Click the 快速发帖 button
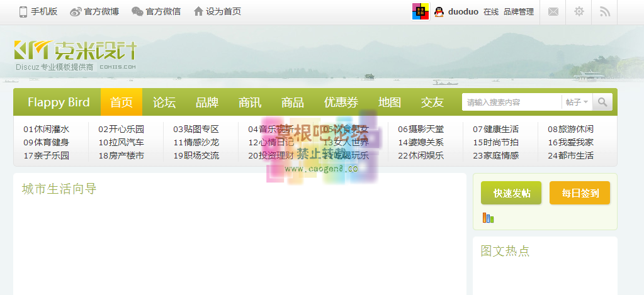644x295 pixels. click(511, 193)
